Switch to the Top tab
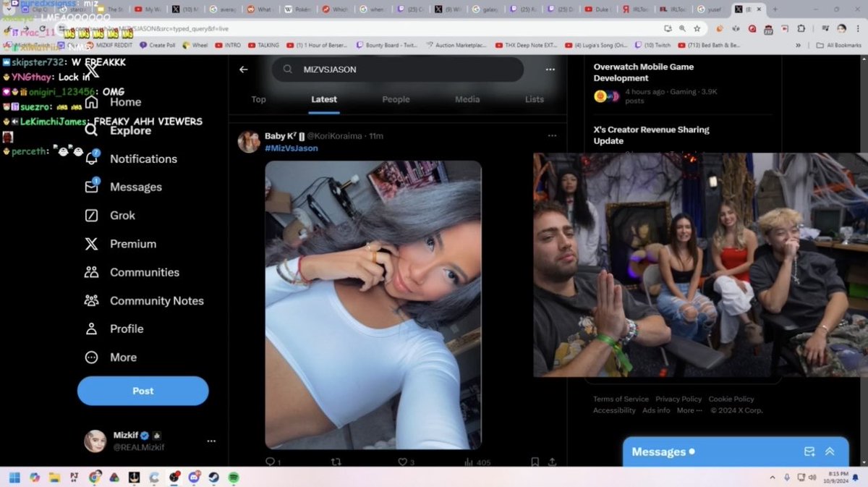The height and width of the screenshot is (487, 868). coord(258,99)
